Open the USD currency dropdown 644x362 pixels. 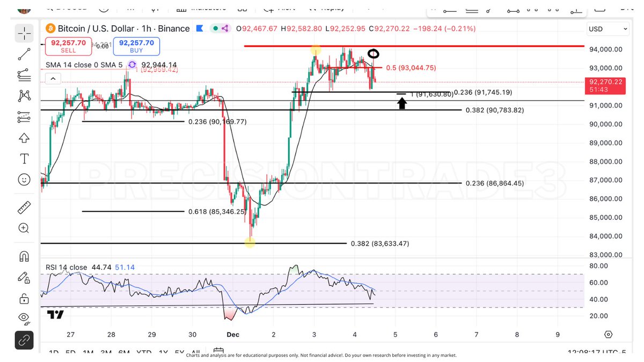pos(608,29)
